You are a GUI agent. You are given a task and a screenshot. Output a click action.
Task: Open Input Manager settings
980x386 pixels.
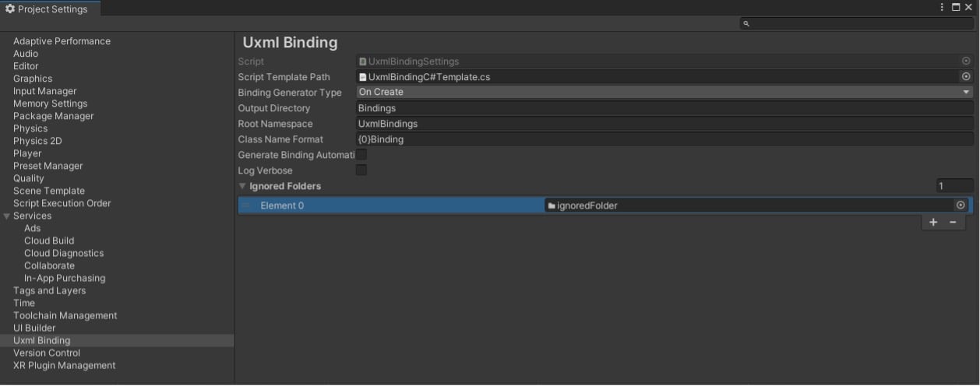45,91
